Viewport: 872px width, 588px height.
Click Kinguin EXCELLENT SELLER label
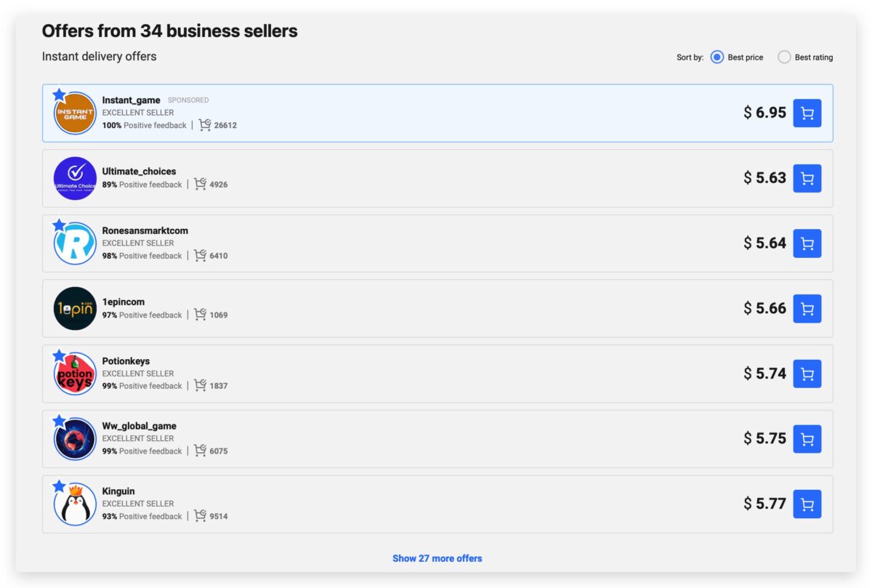coord(138,504)
